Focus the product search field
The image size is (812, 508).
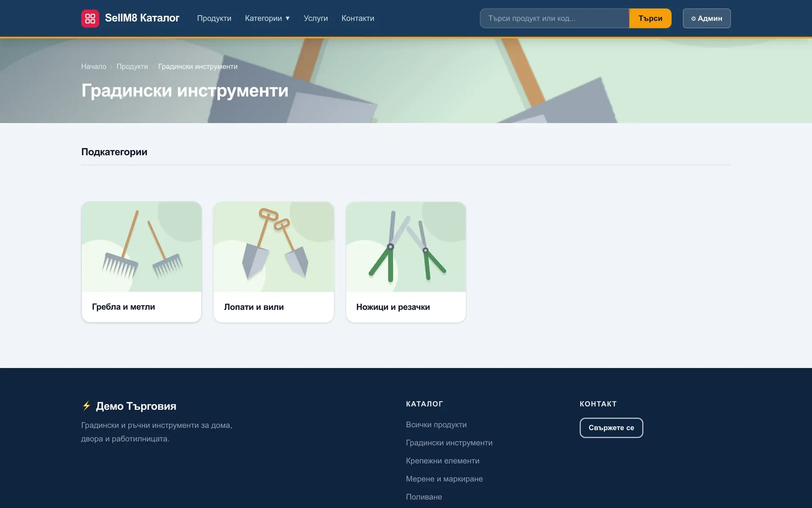click(554, 18)
